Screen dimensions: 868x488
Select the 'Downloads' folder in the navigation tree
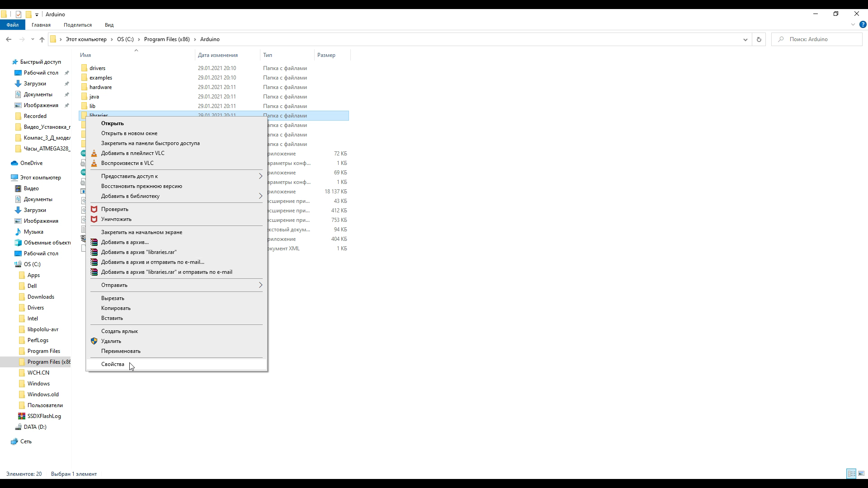(x=41, y=297)
